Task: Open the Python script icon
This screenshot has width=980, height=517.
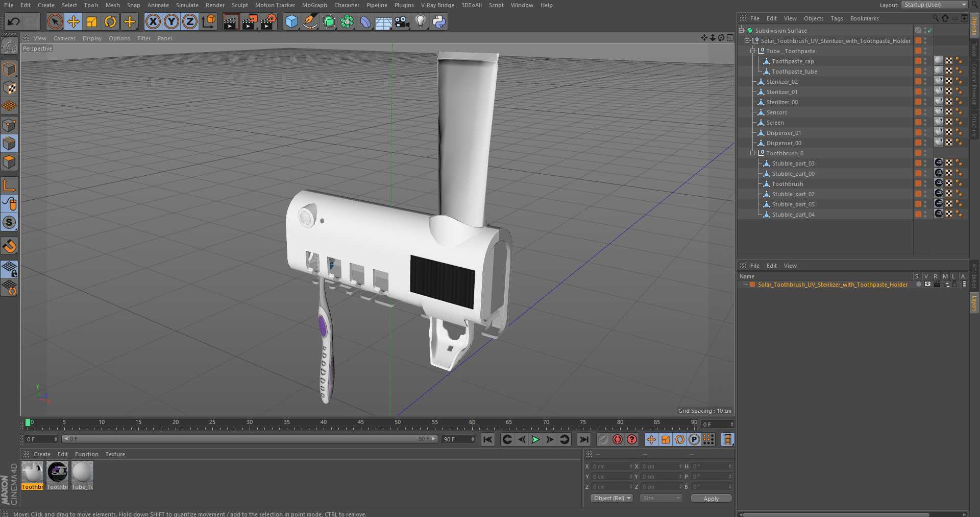Action: (x=439, y=21)
